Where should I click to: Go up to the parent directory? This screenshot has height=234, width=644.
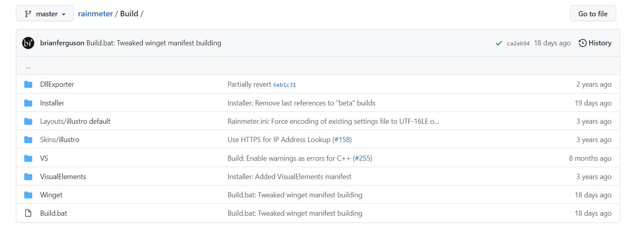(28, 67)
